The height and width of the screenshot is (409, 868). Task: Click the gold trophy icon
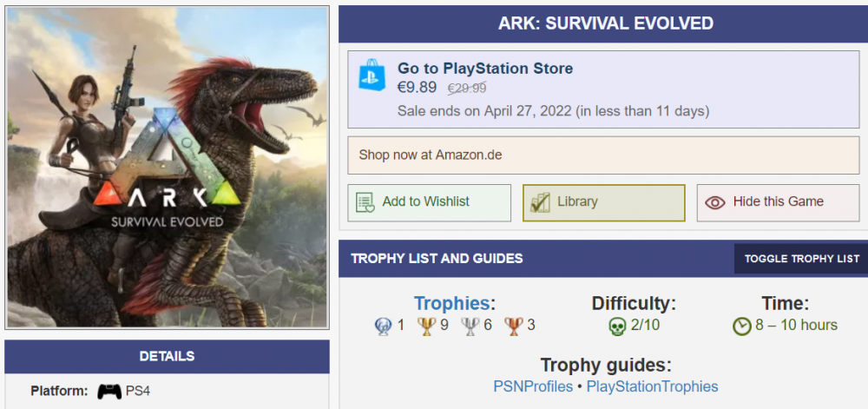(x=426, y=326)
